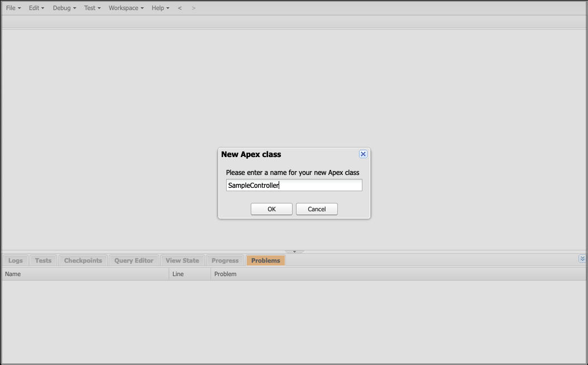The height and width of the screenshot is (365, 588).
Task: Collapse bottom panel with the double-chevron icon
Action: point(582,258)
